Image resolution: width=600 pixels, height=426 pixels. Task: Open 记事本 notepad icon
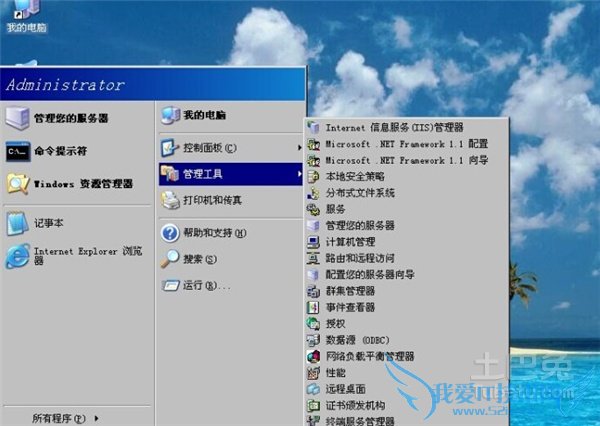click(x=17, y=223)
